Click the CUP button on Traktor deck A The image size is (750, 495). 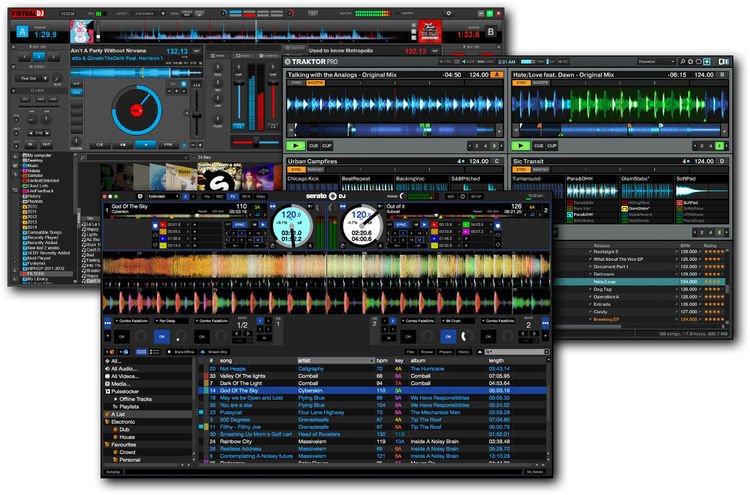coord(327,146)
